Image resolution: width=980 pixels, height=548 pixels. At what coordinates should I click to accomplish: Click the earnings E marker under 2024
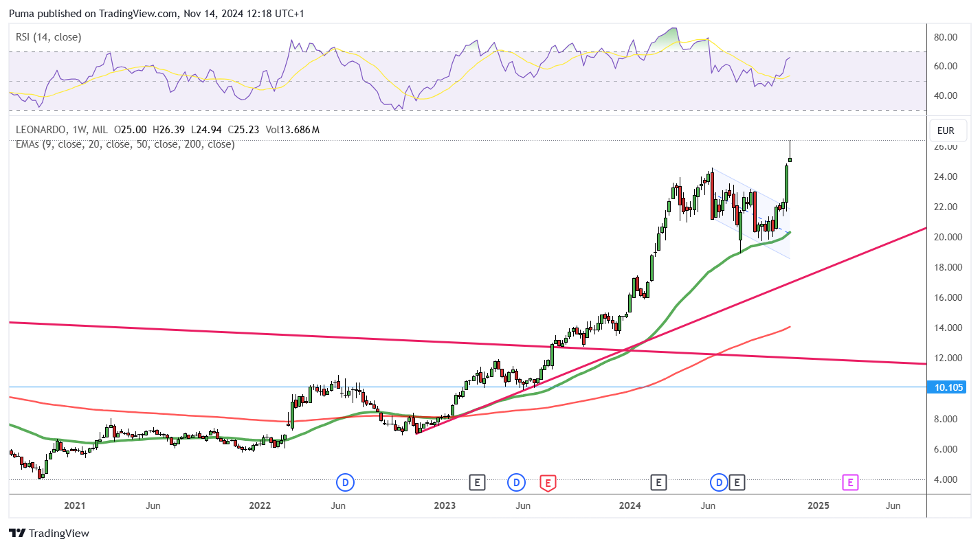point(658,483)
